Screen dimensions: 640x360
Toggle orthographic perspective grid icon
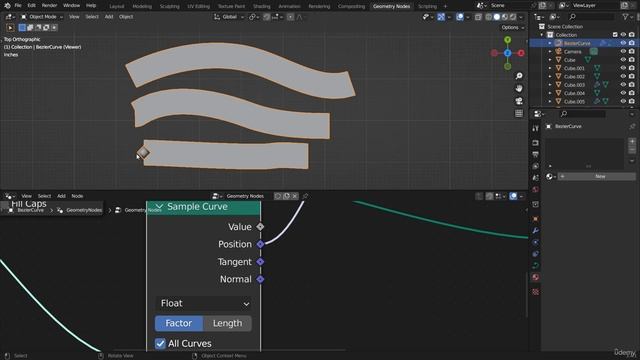pyautogui.click(x=519, y=113)
